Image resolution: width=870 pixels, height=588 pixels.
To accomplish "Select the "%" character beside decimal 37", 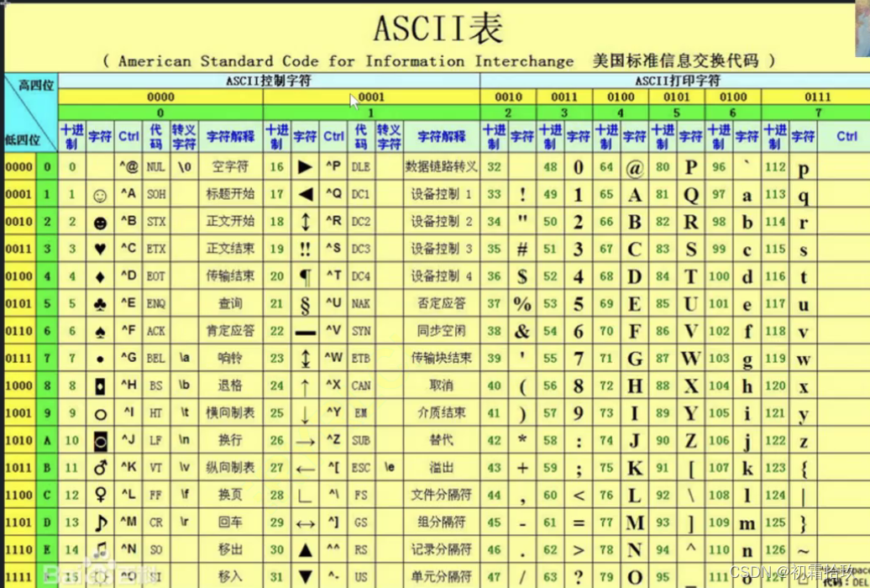I will pos(522,304).
